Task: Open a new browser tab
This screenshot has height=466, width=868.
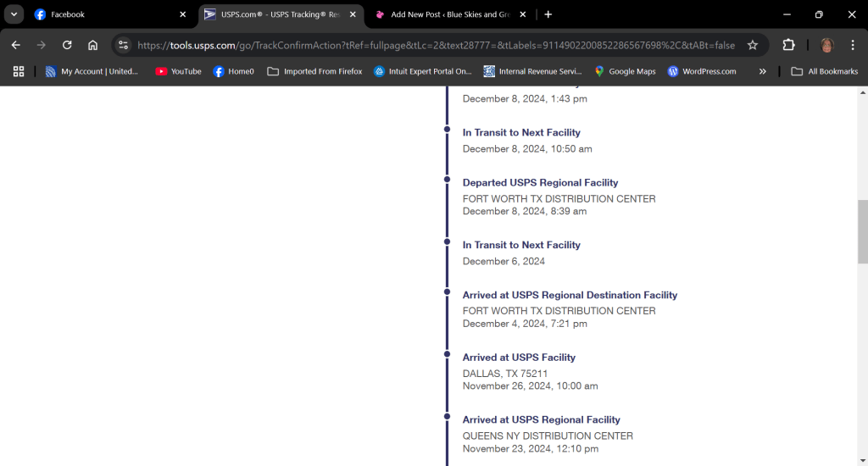Action: coord(548,14)
